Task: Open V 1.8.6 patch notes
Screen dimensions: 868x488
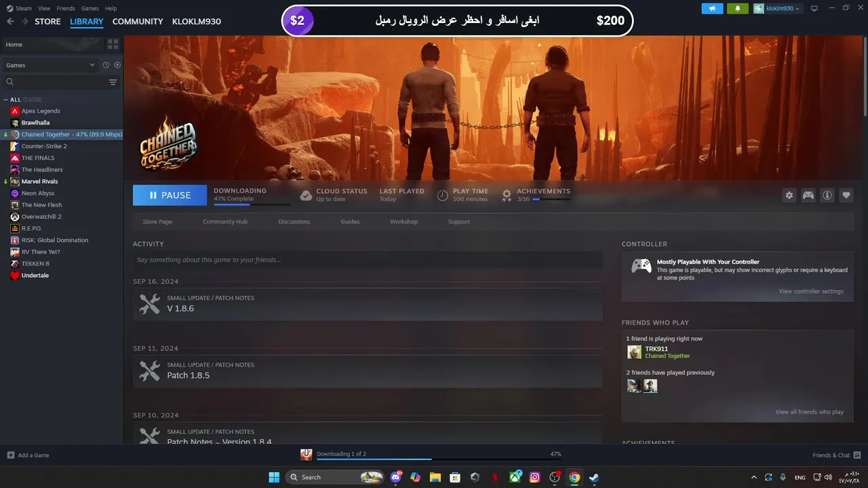Action: point(368,304)
